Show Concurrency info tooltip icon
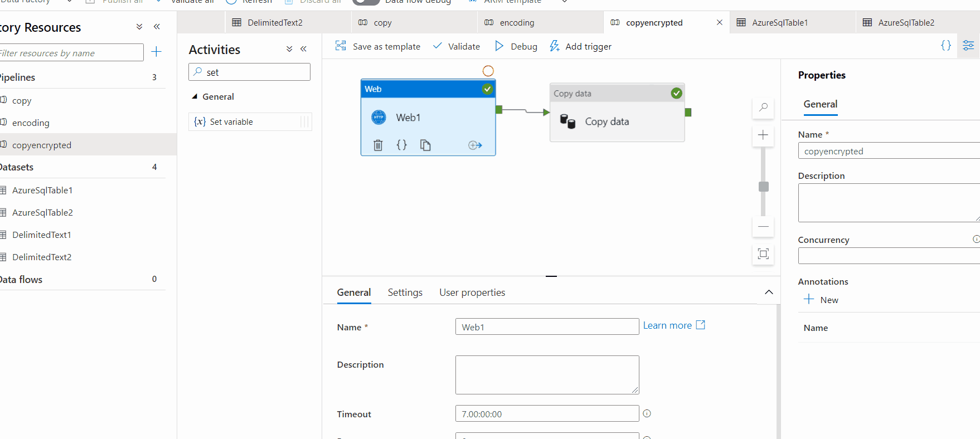This screenshot has width=980, height=439. (x=976, y=239)
